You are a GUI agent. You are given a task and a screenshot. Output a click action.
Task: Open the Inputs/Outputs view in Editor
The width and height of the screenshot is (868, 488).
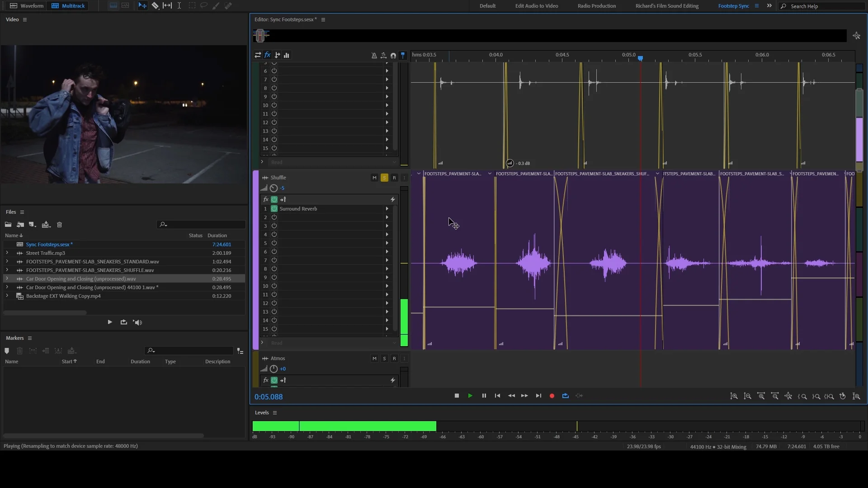coord(258,55)
